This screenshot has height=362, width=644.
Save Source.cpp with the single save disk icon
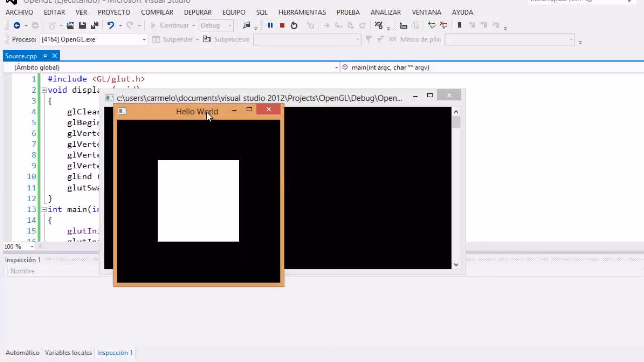(x=82, y=25)
